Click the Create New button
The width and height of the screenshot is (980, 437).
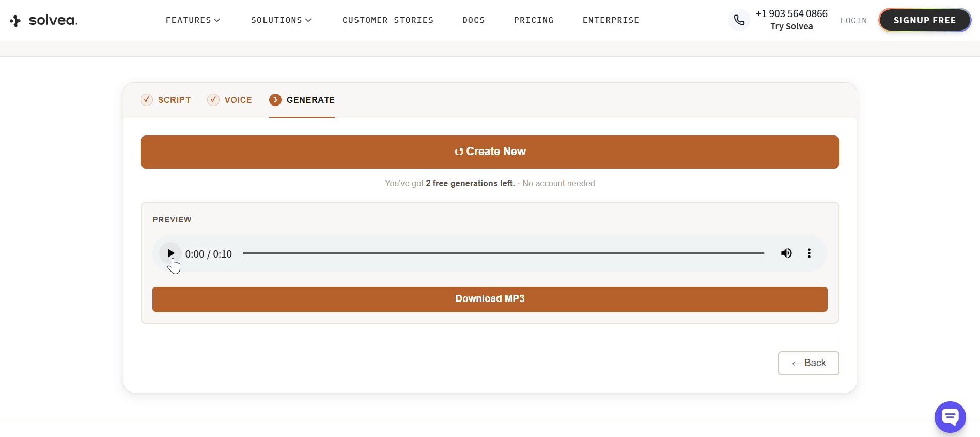tap(490, 152)
